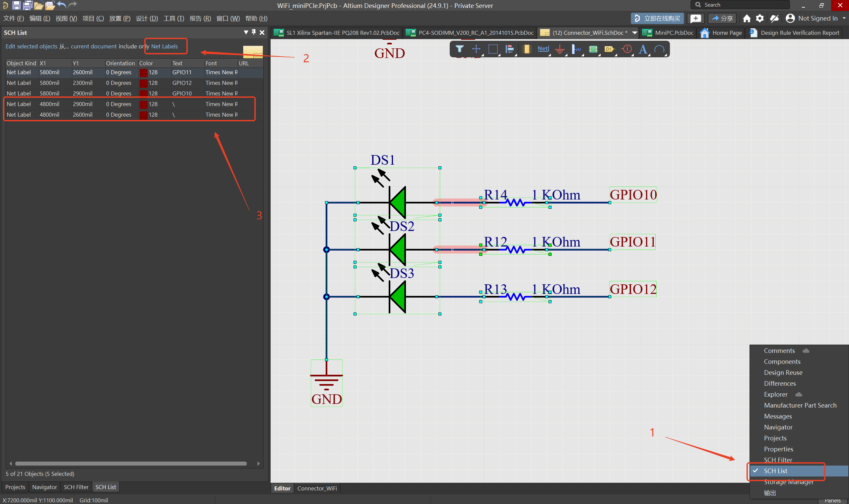
Task: Open the 设计 (D) menu
Action: coord(147,18)
